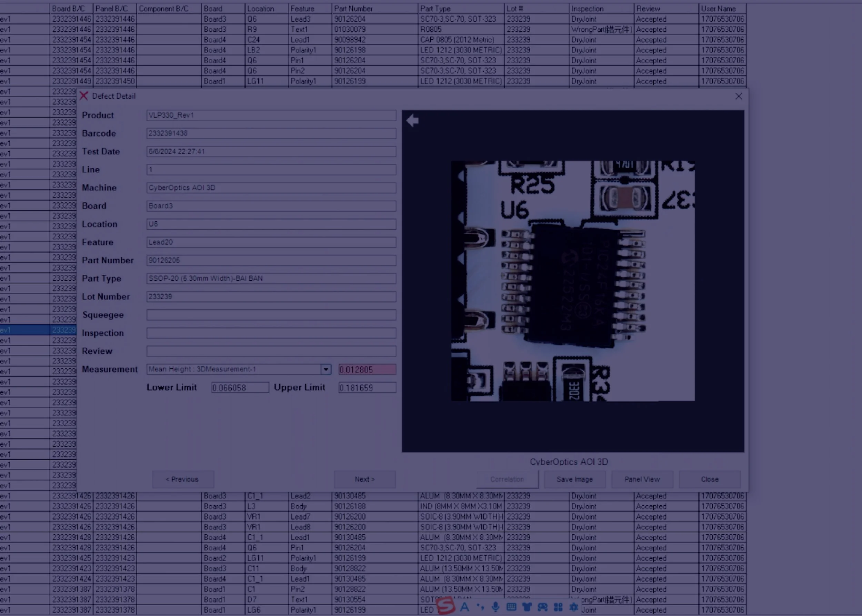The image size is (862, 616).
Task: Click the Line field
Action: tap(271, 170)
